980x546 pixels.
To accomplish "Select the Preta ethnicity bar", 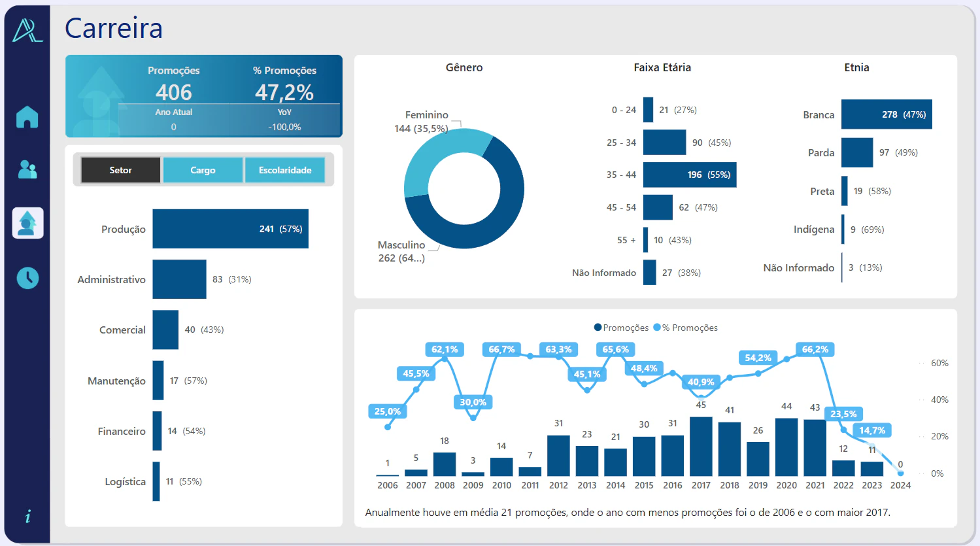I will pos(844,191).
